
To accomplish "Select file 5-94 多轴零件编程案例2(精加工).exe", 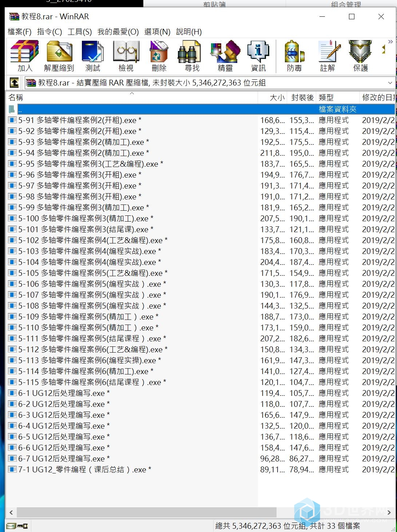I will point(201,153).
